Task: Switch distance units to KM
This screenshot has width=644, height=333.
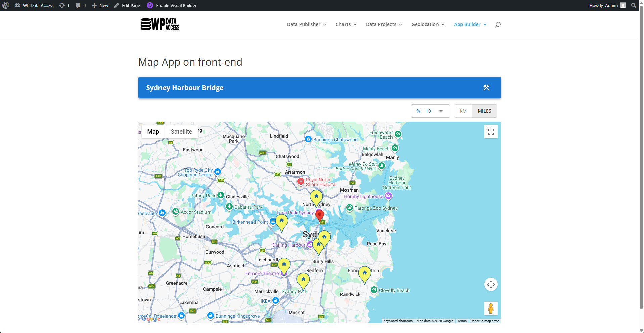Action: point(463,111)
